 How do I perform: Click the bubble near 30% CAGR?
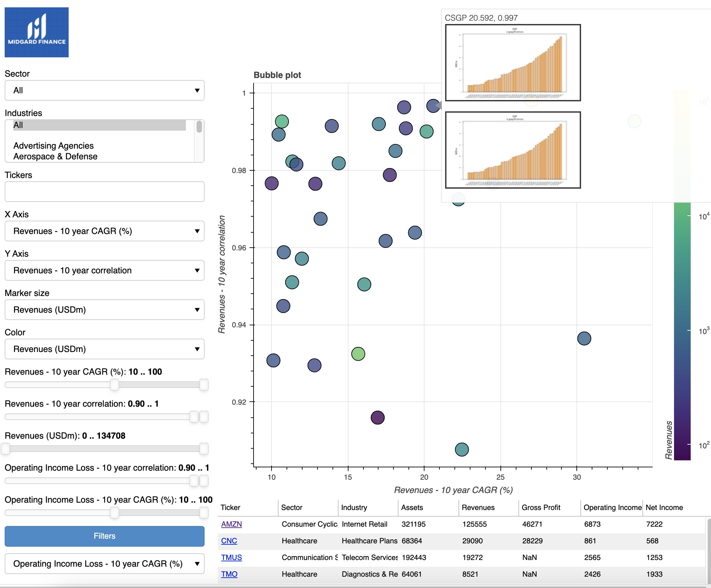pos(584,338)
